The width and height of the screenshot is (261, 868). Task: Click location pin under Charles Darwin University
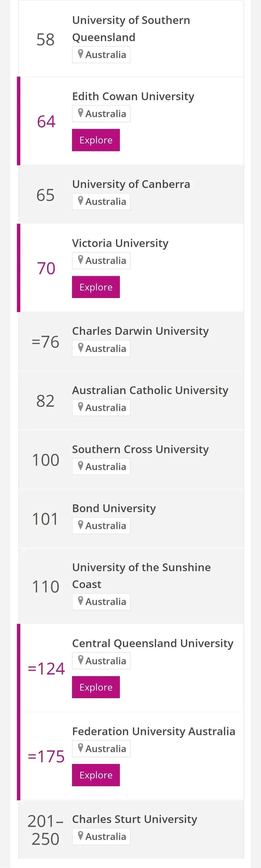[80, 348]
